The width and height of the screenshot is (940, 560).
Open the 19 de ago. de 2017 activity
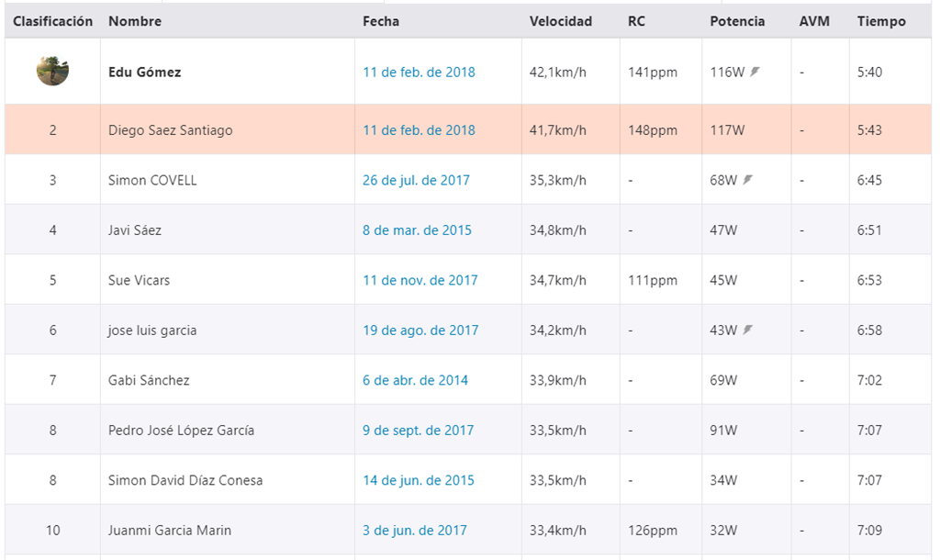pyautogui.click(x=420, y=330)
